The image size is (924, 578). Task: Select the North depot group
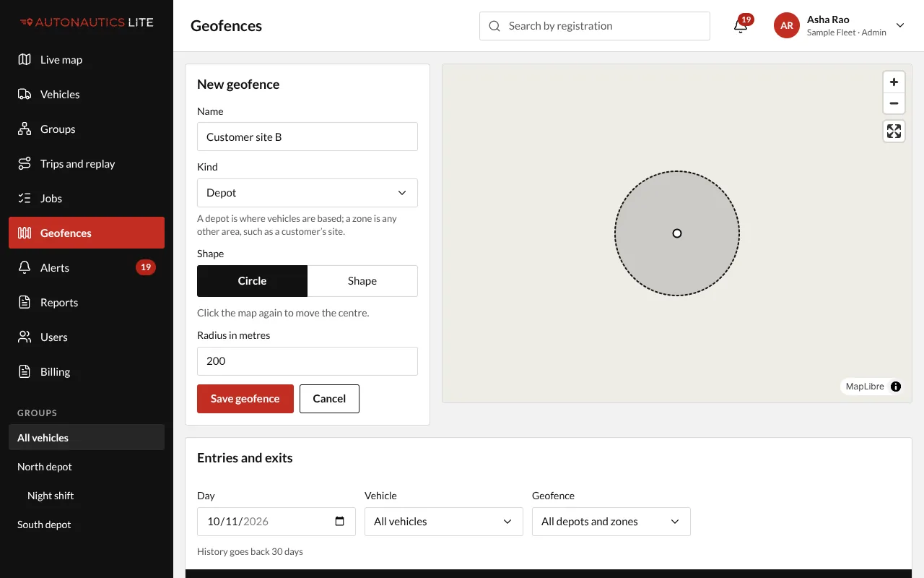pos(87,467)
